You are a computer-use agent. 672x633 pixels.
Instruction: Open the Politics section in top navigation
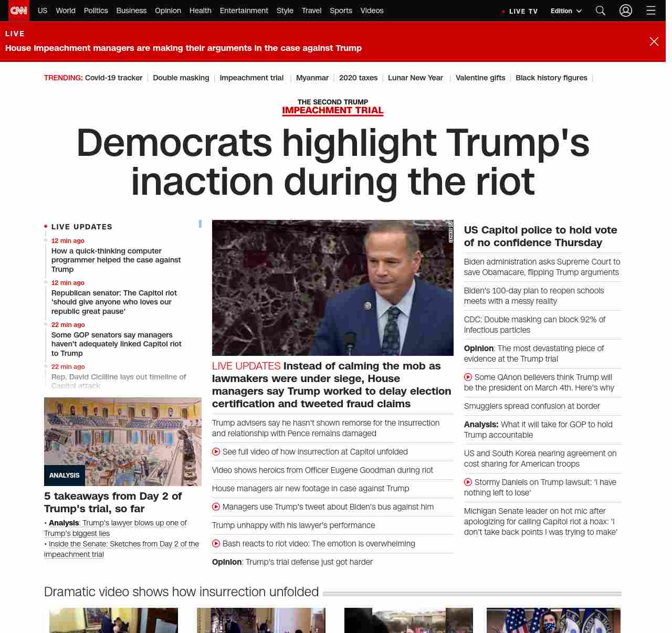[96, 10]
